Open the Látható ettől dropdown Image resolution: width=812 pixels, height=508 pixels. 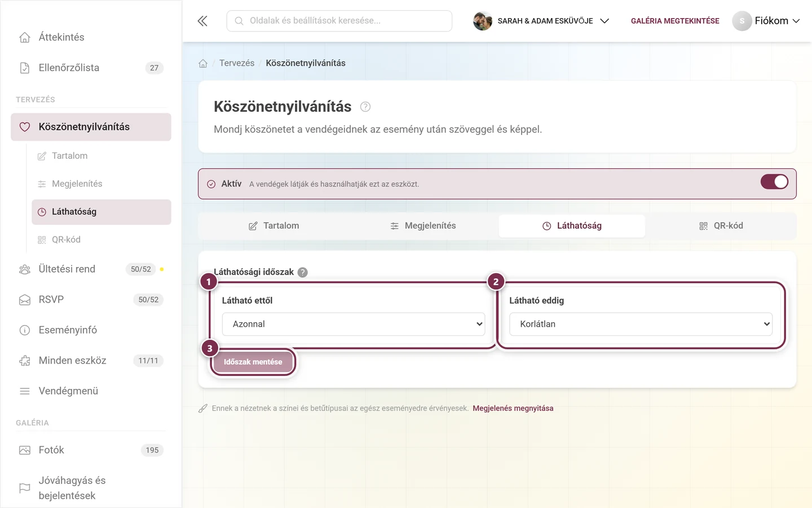click(354, 324)
